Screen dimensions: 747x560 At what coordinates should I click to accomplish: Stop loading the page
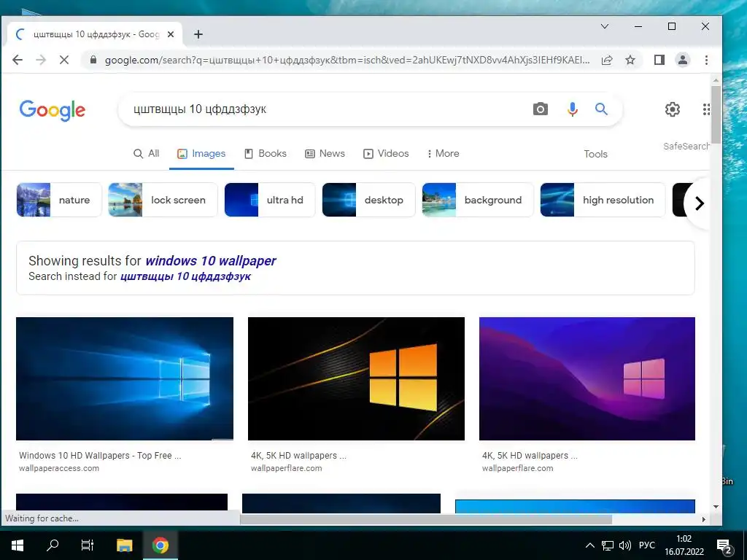coord(64,60)
